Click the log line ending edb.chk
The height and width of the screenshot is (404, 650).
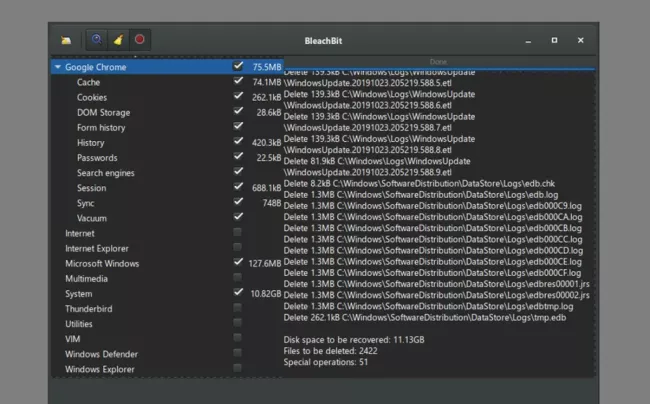pyautogui.click(x=419, y=184)
